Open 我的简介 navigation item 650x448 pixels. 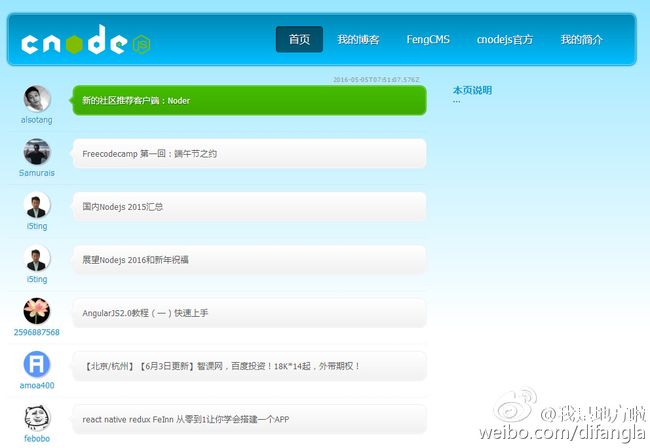[x=582, y=39]
